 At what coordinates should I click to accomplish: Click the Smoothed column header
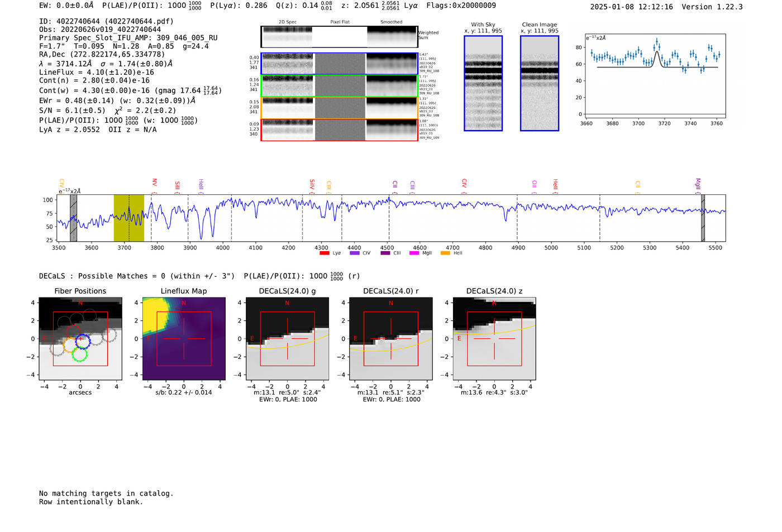[x=391, y=22]
